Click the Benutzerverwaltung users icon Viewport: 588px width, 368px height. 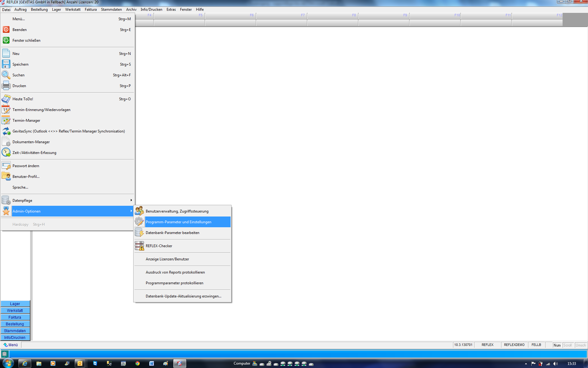pyautogui.click(x=139, y=211)
